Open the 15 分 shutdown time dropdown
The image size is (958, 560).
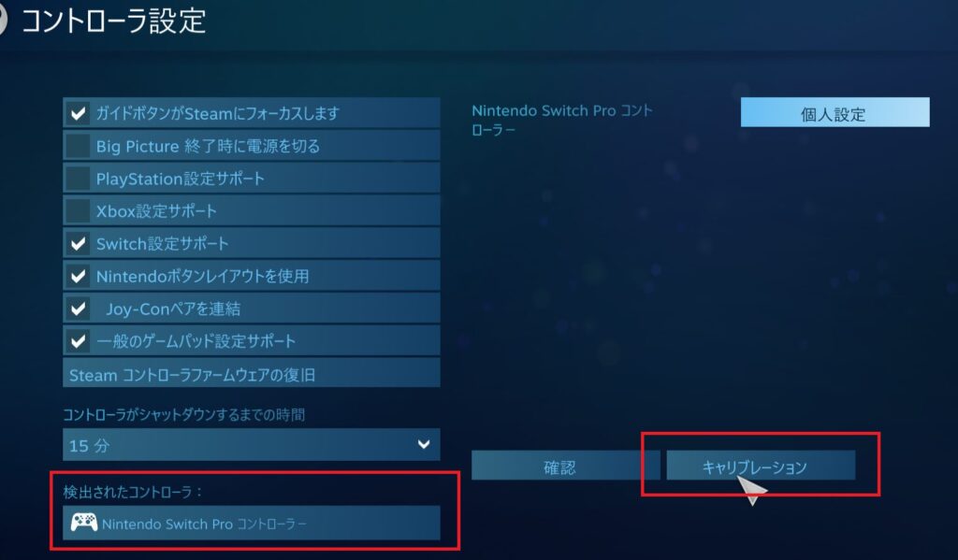[251, 445]
